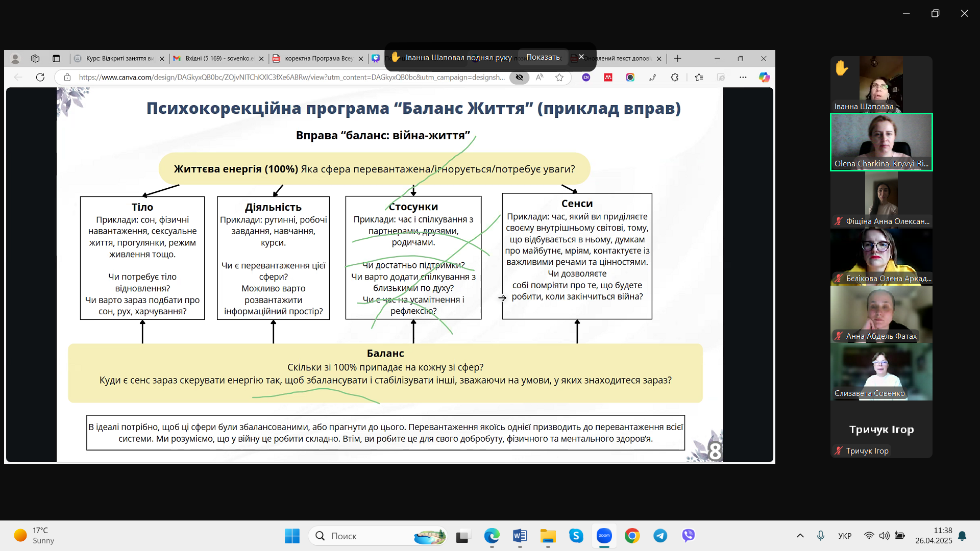Toggle microphone icon in system tray
The width and height of the screenshot is (980, 551).
tap(821, 536)
